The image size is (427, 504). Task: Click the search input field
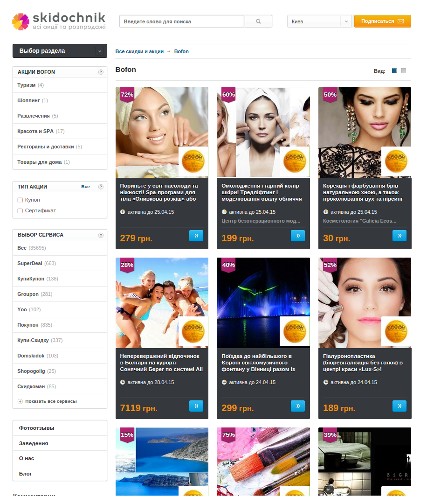pos(182,21)
